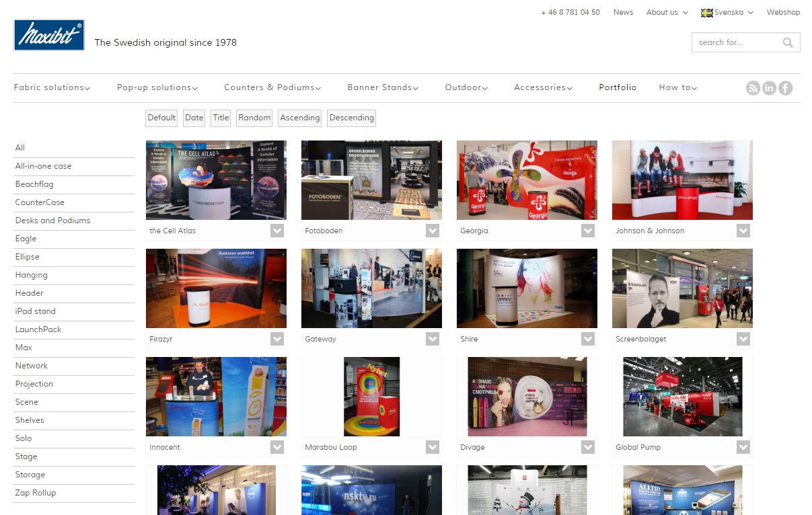The width and height of the screenshot is (812, 515).
Task: Click the search magnifier icon
Action: tap(788, 42)
